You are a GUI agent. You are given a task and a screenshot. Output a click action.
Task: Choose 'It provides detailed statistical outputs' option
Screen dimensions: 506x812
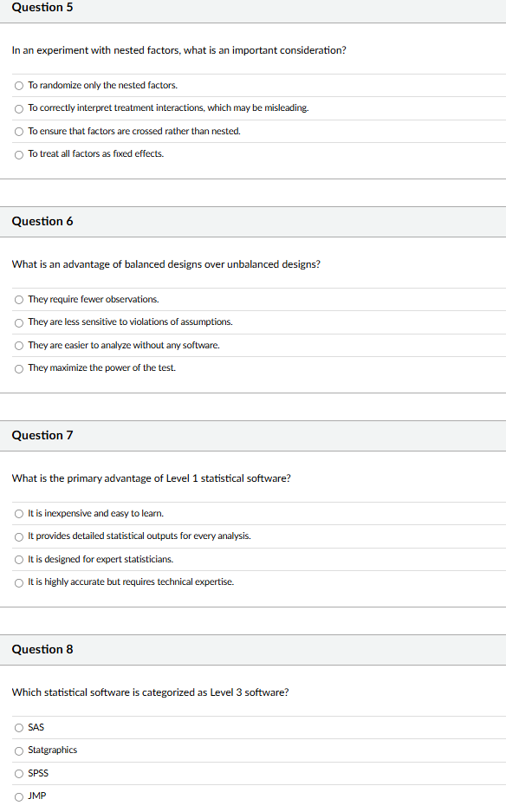[x=18, y=536]
